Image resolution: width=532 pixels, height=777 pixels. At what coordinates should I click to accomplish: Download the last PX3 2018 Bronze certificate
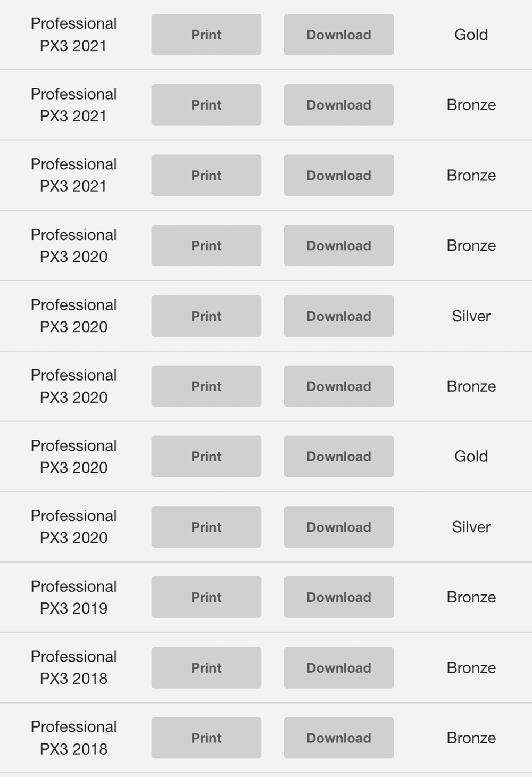pos(338,738)
